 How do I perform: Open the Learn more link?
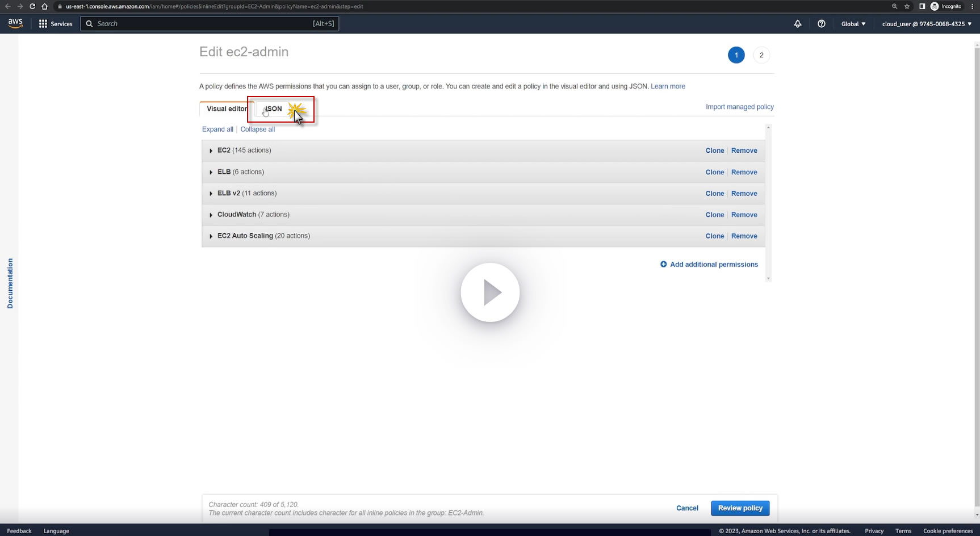[x=668, y=86]
